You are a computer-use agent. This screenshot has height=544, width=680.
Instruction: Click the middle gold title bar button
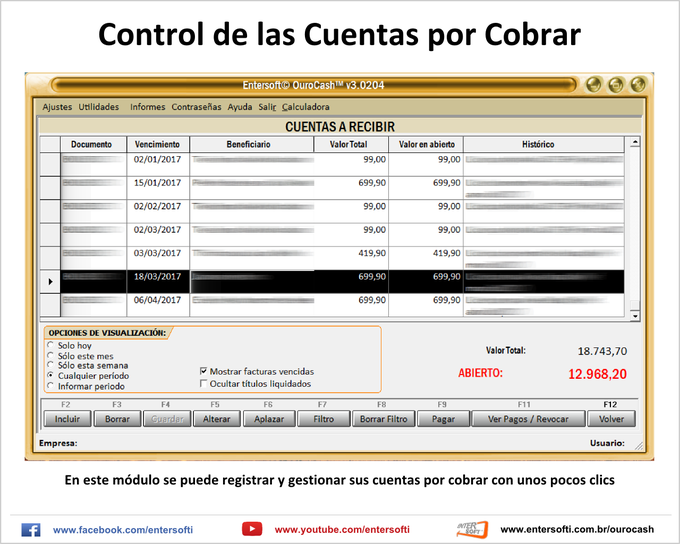[616, 85]
